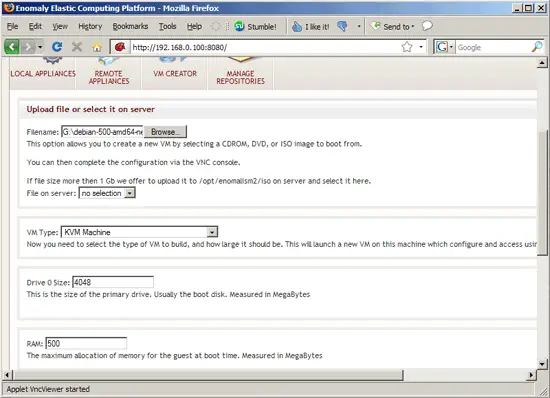Reload the page with the refresh icon

click(x=57, y=47)
